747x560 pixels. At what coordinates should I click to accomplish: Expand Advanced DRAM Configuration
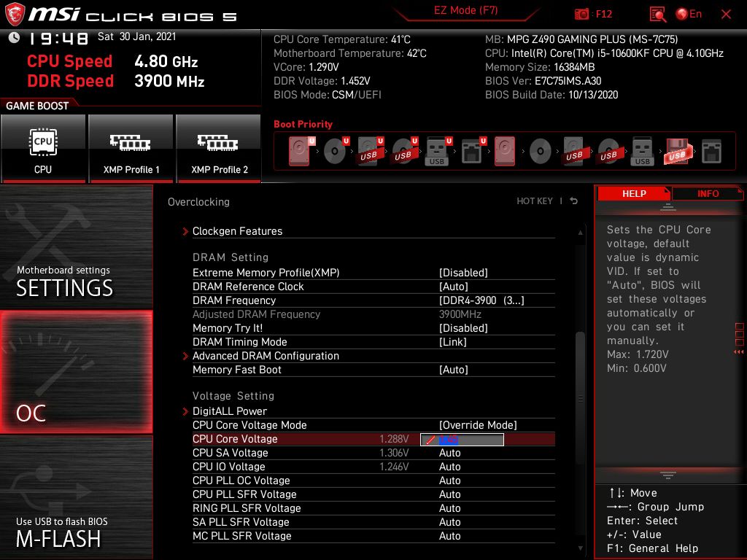(373, 356)
